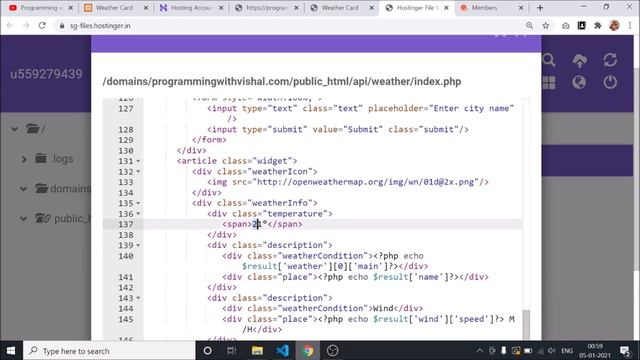Open File Explorer from taskbar
Viewport: 640px width, 360px height.
257,351
